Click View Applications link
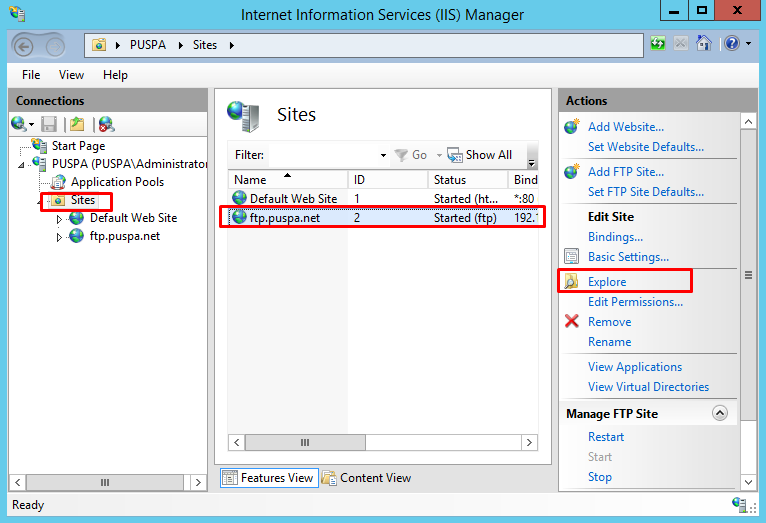The width and height of the screenshot is (766, 523). (635, 367)
